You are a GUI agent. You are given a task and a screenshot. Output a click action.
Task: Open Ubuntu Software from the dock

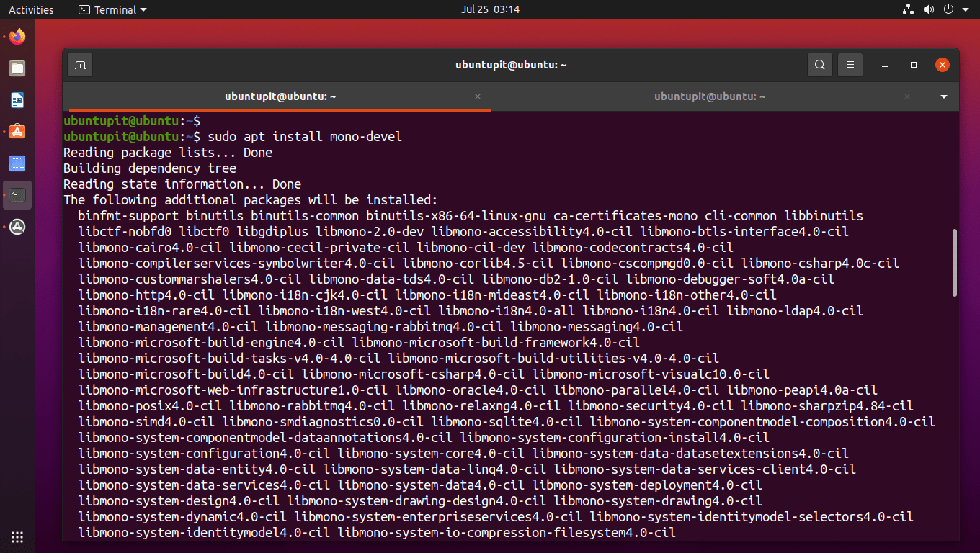tap(17, 132)
